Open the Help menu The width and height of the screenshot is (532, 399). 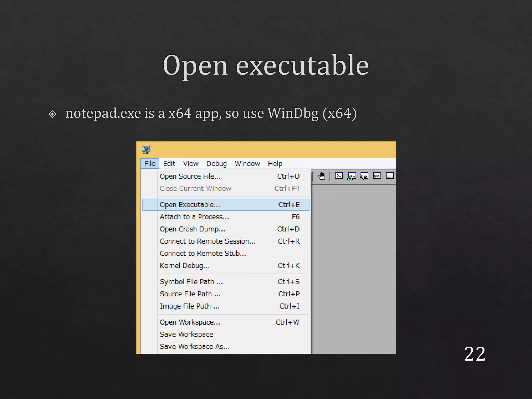click(x=275, y=164)
